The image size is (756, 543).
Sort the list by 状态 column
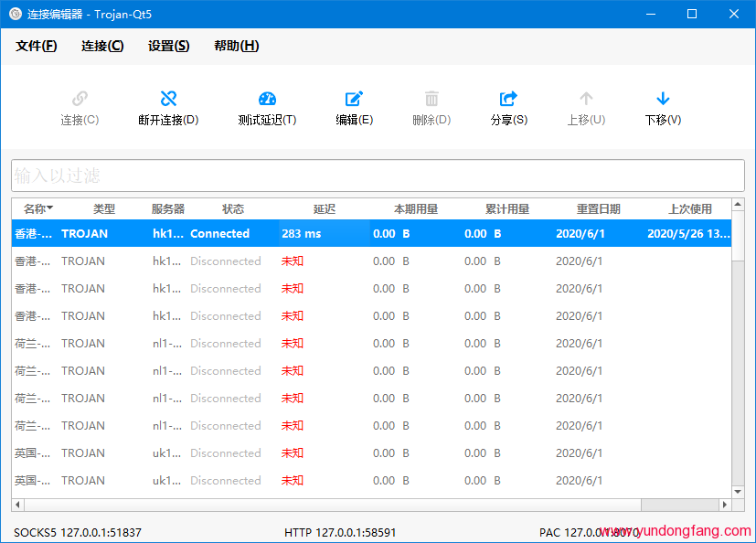233,208
